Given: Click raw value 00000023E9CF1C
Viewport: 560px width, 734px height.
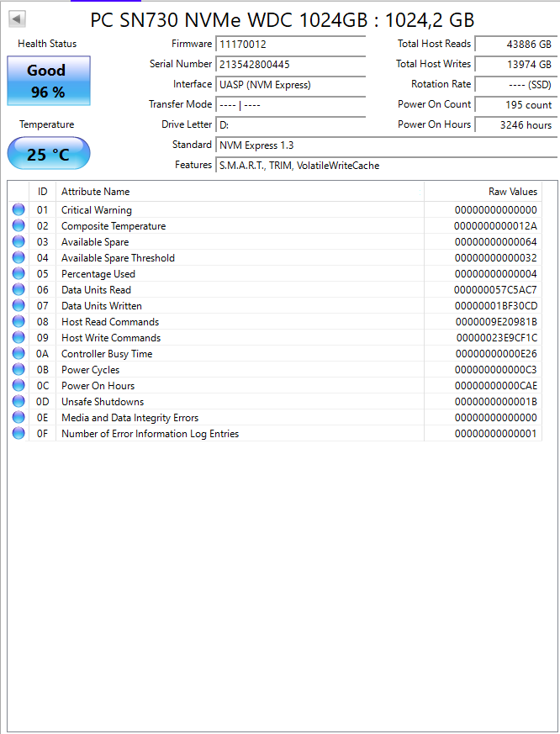Looking at the screenshot, I should [x=497, y=337].
